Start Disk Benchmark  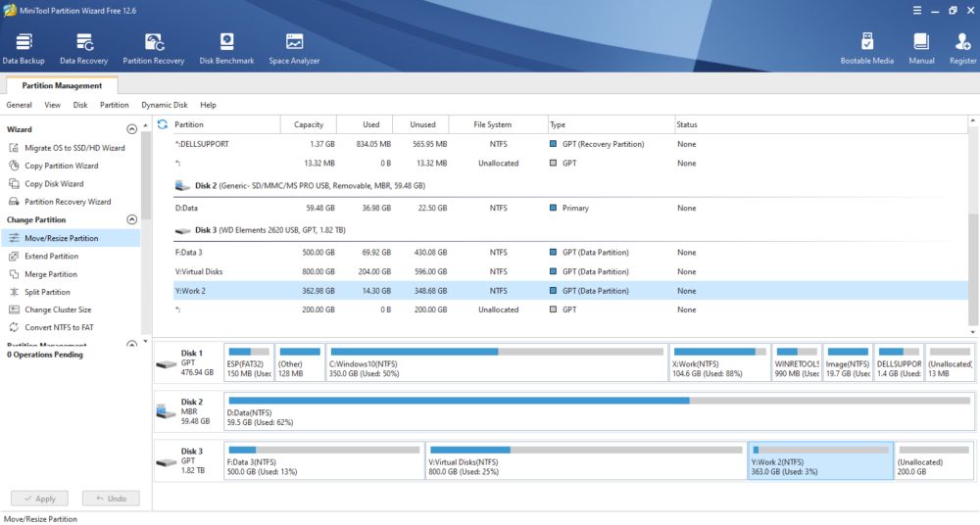[x=226, y=49]
